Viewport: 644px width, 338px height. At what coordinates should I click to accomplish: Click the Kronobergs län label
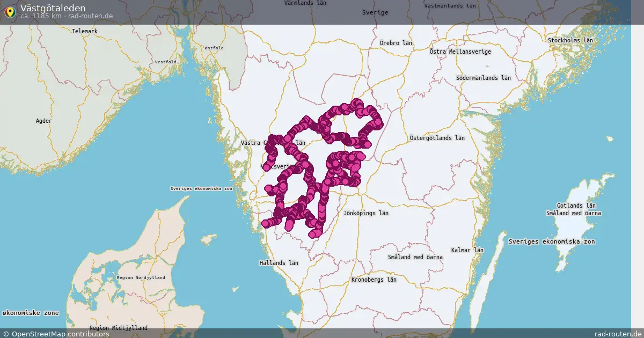pyautogui.click(x=374, y=280)
